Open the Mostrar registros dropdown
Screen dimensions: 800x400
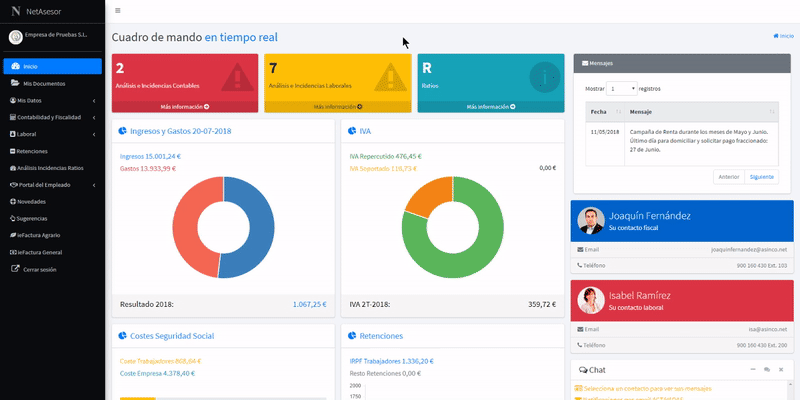pyautogui.click(x=620, y=88)
